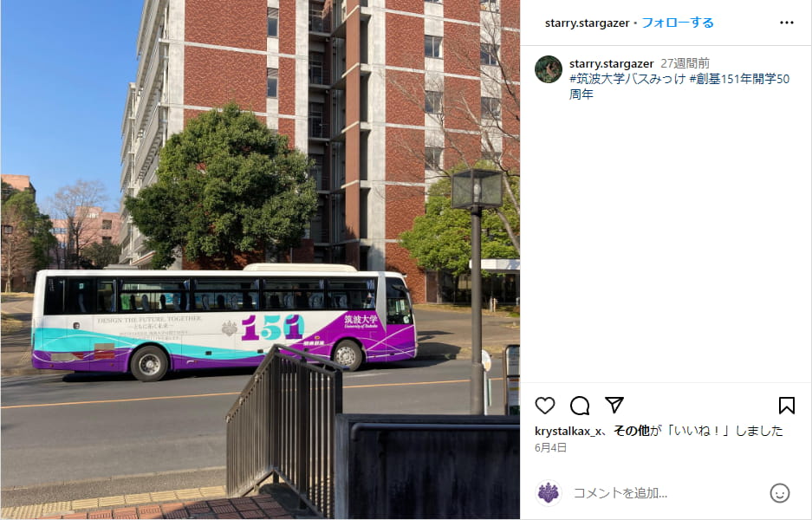The height and width of the screenshot is (520, 812).
Task: Open the starry.stargazer username in the caption
Action: click(612, 63)
